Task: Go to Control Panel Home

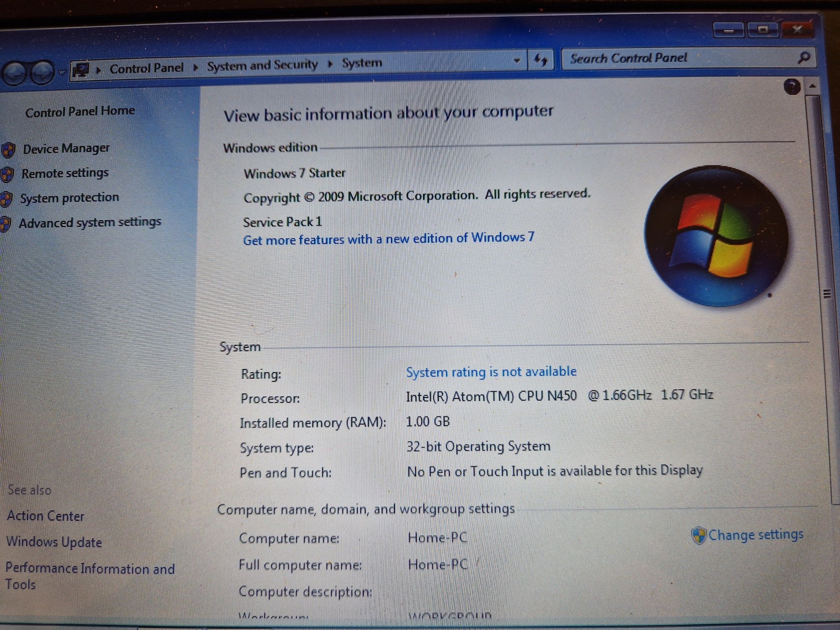Action: [80, 112]
